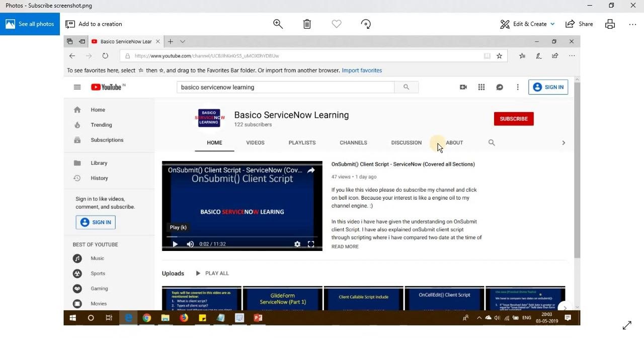Add photo to favorites with heart icon
This screenshot has height=339, width=644.
pyautogui.click(x=337, y=24)
